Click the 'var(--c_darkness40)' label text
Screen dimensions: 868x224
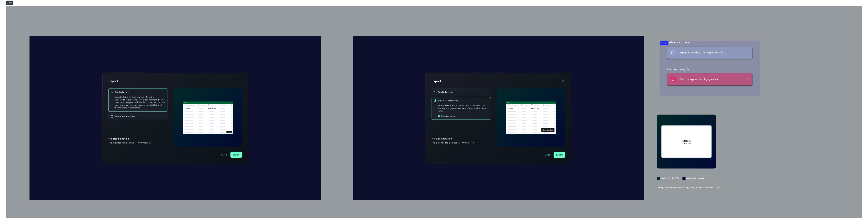[x=695, y=179]
